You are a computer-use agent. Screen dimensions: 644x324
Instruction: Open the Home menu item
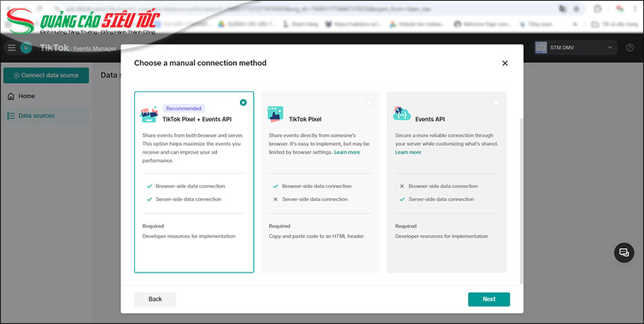tap(27, 96)
